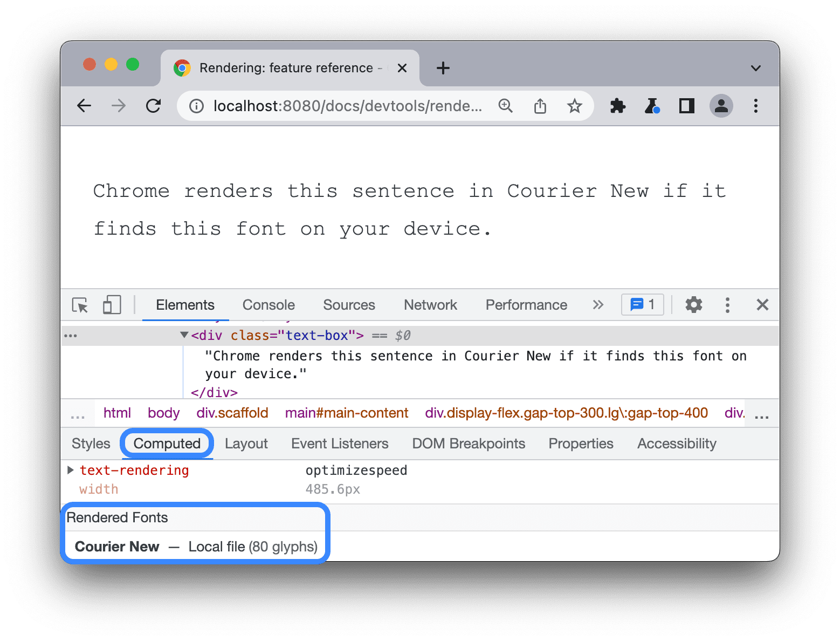
Task: Select the Inspect element tool
Action: click(80, 305)
